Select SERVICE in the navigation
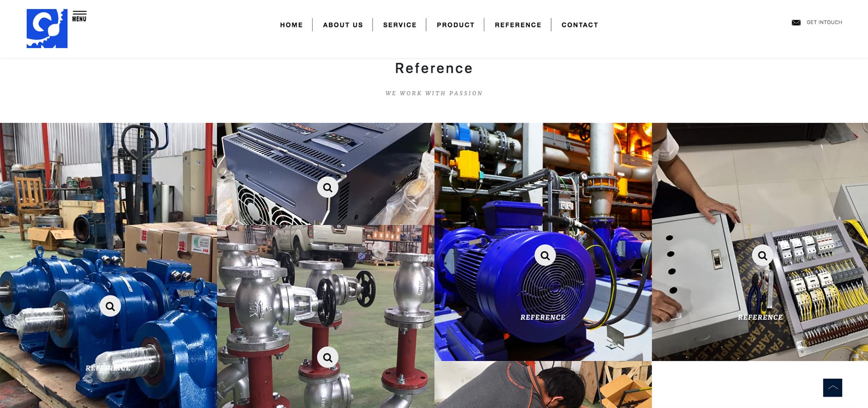Viewport: 868px width, 408px height. pos(400,25)
